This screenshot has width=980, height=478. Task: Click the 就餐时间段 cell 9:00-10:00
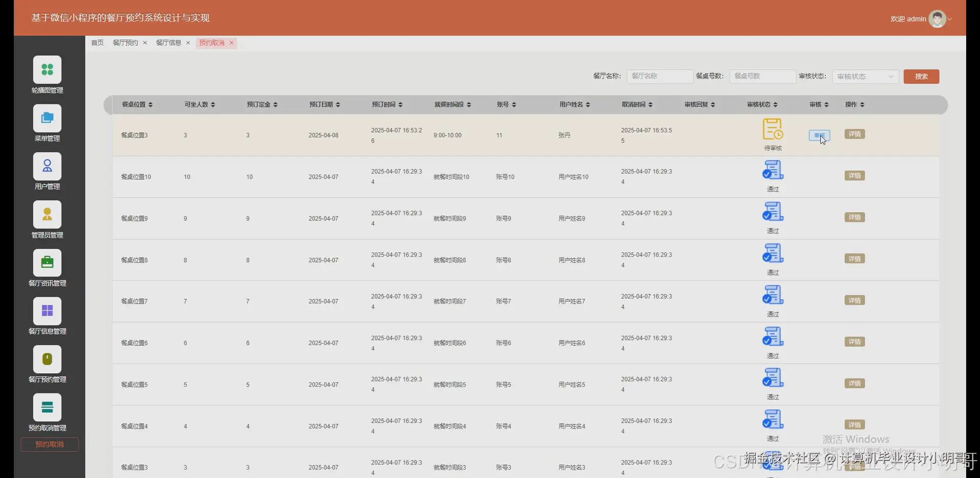pos(448,136)
